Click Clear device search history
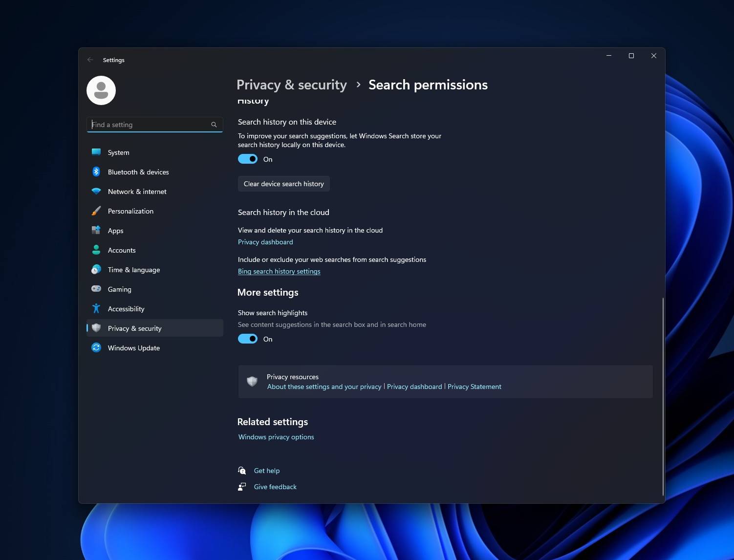The height and width of the screenshot is (560, 734). [283, 184]
